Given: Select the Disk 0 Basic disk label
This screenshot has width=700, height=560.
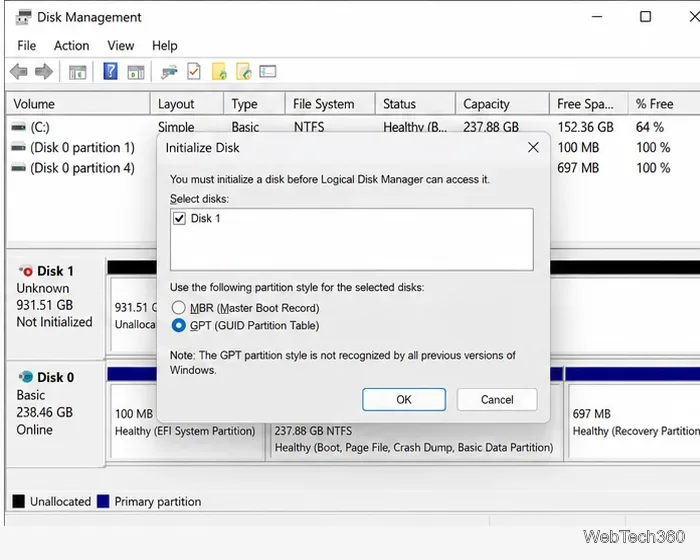Looking at the screenshot, I should click(x=56, y=414).
